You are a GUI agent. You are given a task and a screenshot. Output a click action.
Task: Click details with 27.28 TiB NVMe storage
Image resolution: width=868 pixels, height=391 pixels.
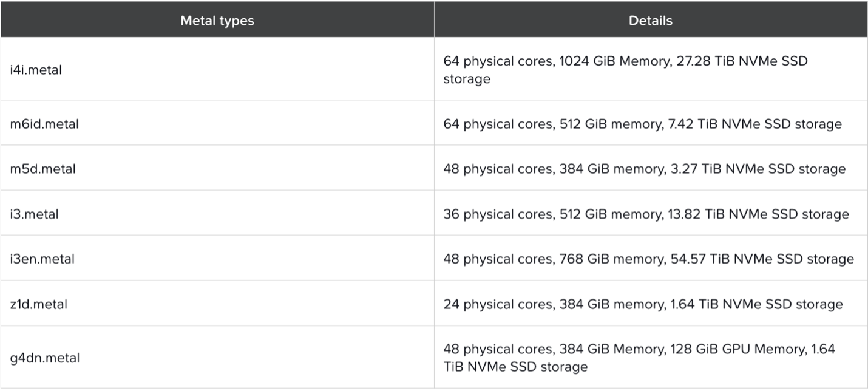click(x=625, y=70)
